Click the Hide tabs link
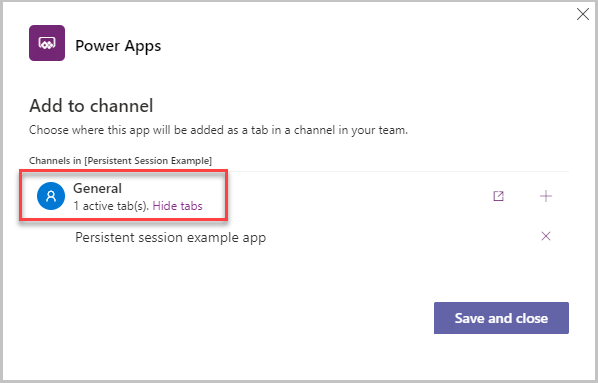The width and height of the screenshot is (598, 383). 177,206
